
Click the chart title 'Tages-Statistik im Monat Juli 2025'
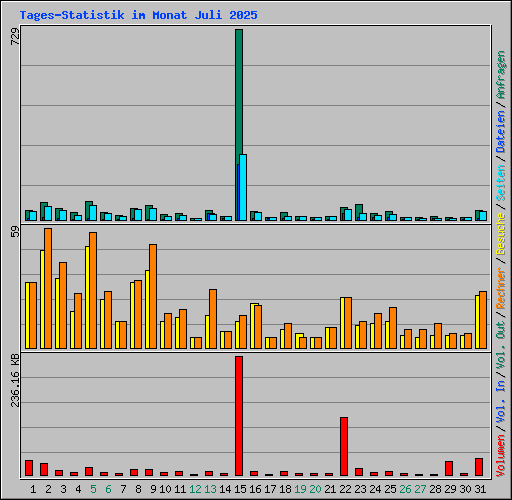click(138, 15)
